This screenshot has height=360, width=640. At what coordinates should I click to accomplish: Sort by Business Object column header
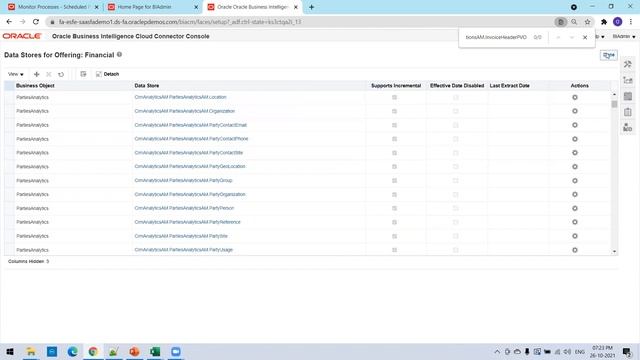pos(35,86)
